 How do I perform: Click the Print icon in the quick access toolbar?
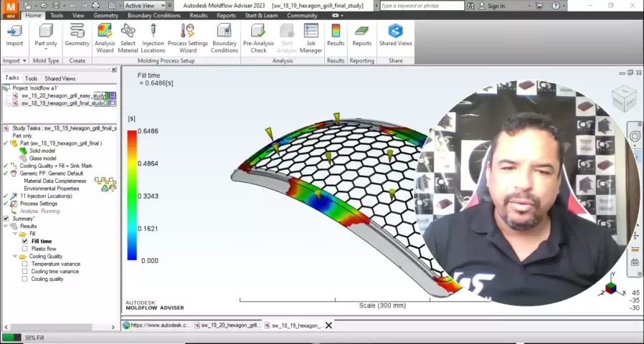click(95, 6)
